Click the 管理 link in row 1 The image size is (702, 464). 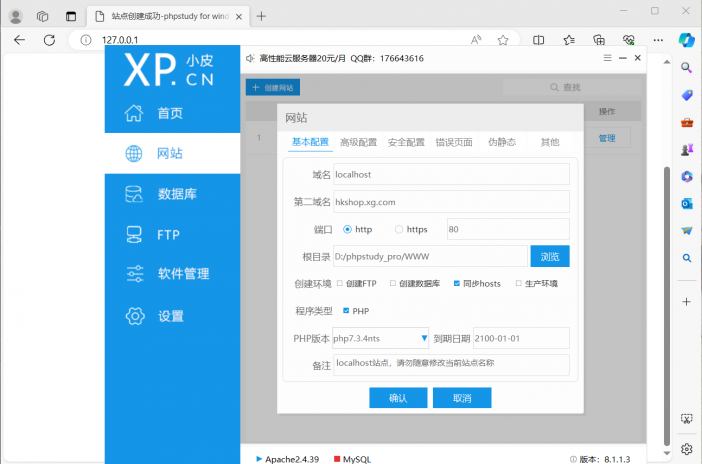point(607,138)
